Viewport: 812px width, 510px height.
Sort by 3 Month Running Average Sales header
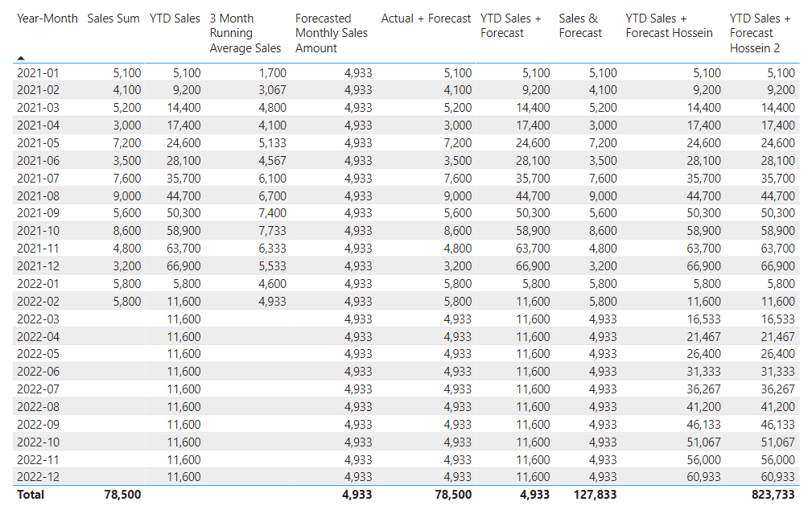[x=245, y=33]
